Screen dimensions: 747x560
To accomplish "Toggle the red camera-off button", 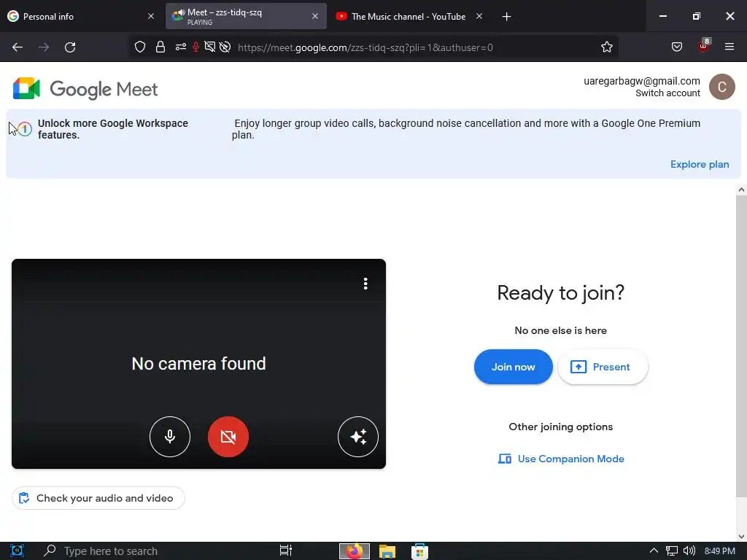I will pyautogui.click(x=228, y=436).
